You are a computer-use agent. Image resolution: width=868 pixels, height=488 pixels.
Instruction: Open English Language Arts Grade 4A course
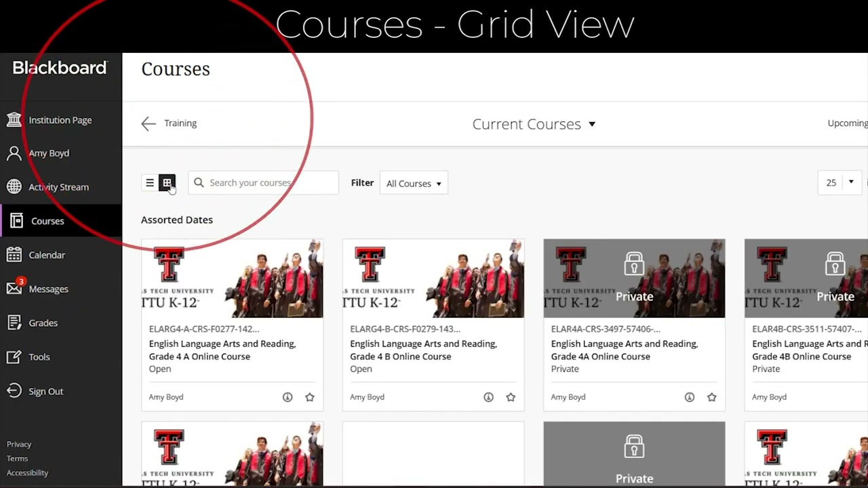(x=625, y=350)
